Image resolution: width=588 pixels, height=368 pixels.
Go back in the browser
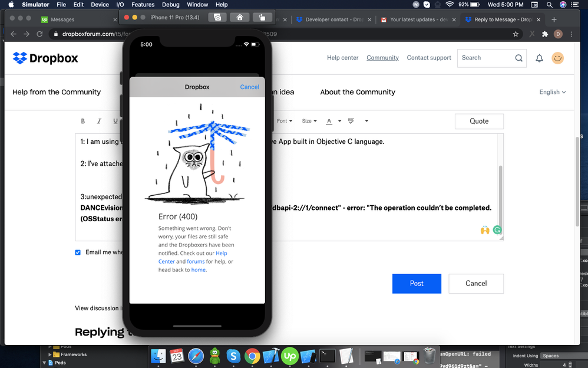[14, 34]
